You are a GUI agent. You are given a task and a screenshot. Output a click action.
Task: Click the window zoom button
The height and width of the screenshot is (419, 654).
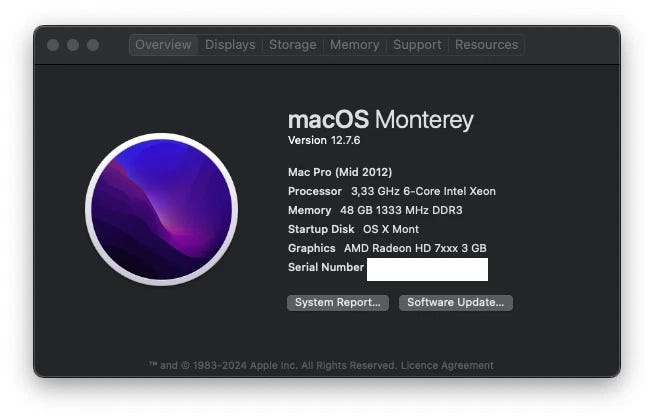93,45
